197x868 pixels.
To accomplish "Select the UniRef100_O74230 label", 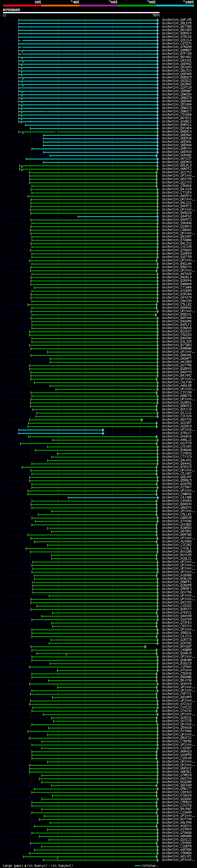I will (x=177, y=711).
